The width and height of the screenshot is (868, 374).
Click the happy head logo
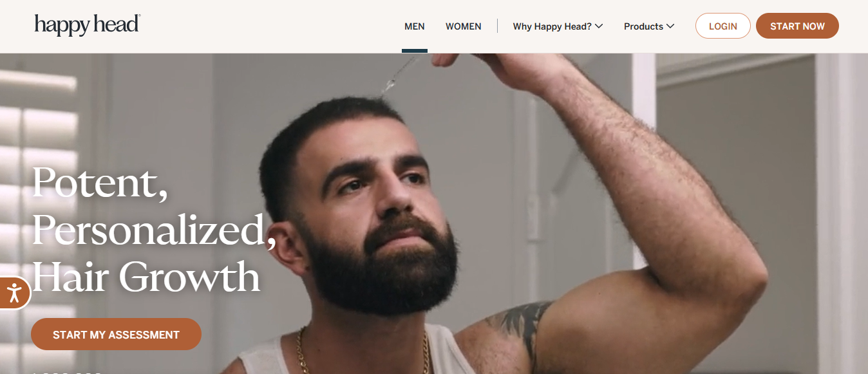point(87,25)
